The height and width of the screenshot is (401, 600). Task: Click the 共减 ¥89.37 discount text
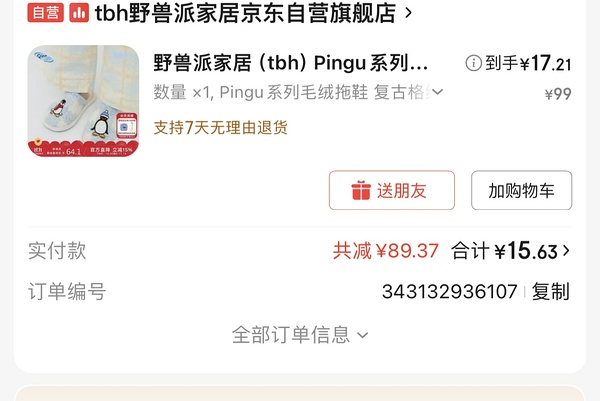385,251
